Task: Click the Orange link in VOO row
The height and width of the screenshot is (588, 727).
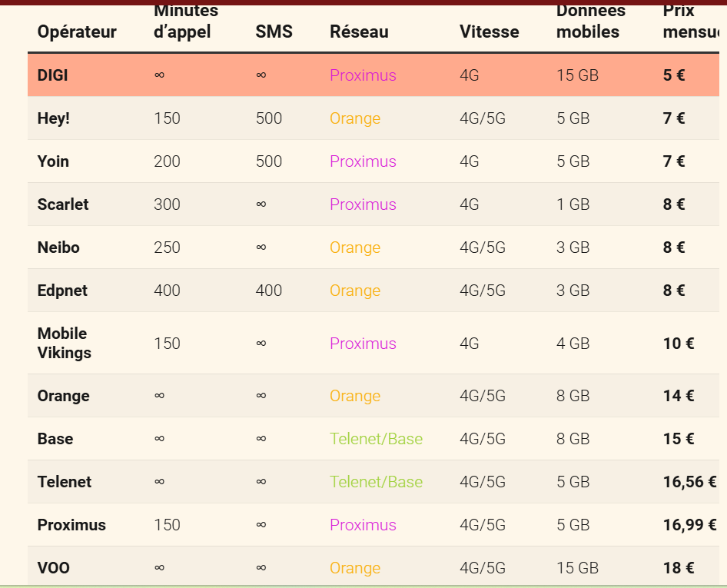Action: [x=355, y=567]
